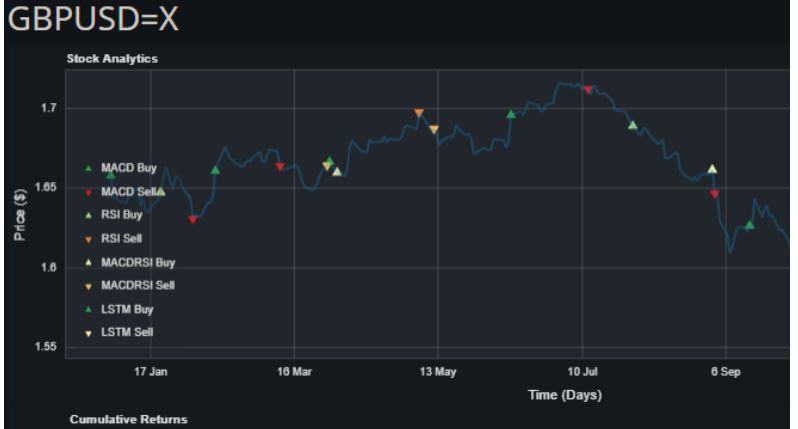Select the RSI Buy legend triangle
The image size is (798, 429).
coord(88,215)
